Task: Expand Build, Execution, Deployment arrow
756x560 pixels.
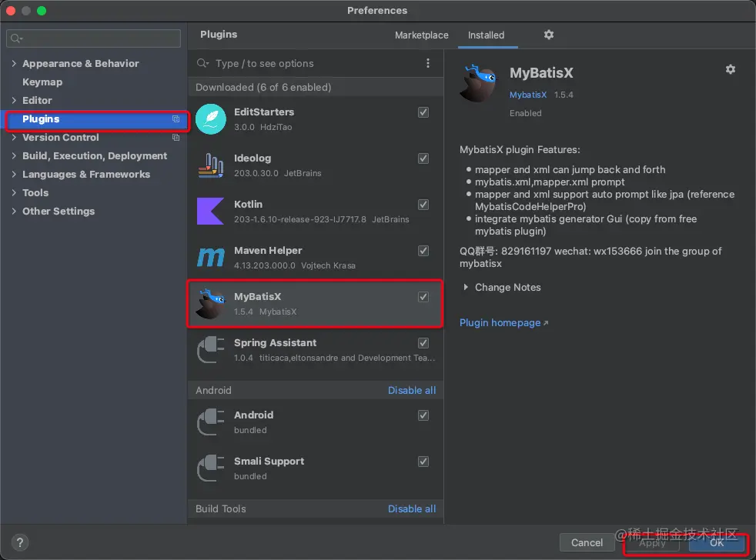Action: click(14, 155)
